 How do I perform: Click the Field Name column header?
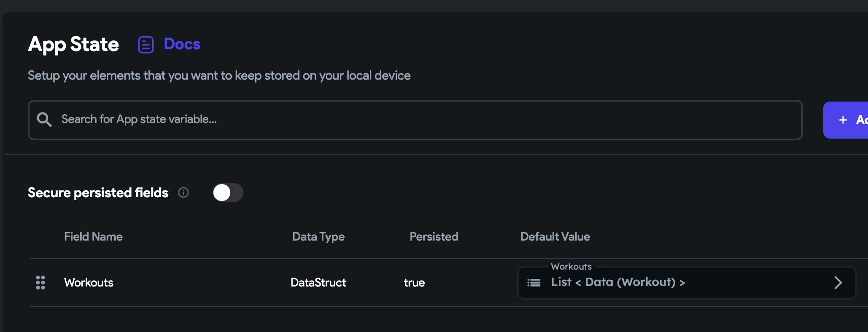click(x=93, y=237)
